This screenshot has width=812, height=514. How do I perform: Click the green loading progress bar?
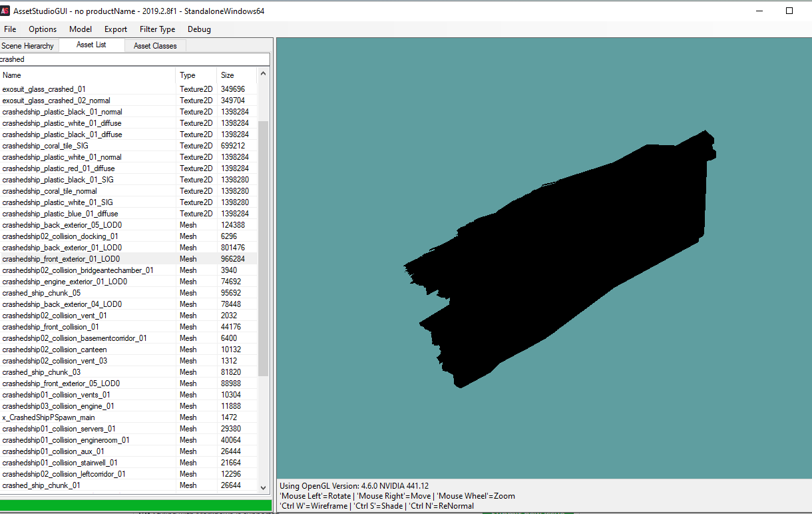click(x=136, y=505)
